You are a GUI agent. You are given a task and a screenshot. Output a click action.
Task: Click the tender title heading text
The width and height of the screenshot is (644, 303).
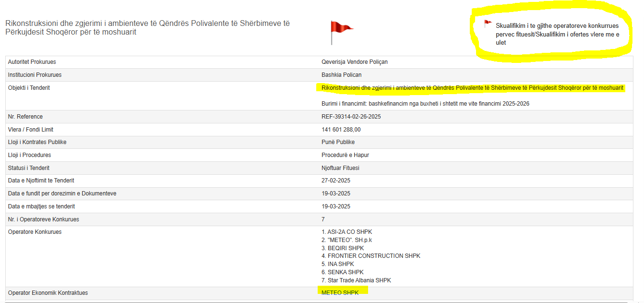coord(147,27)
